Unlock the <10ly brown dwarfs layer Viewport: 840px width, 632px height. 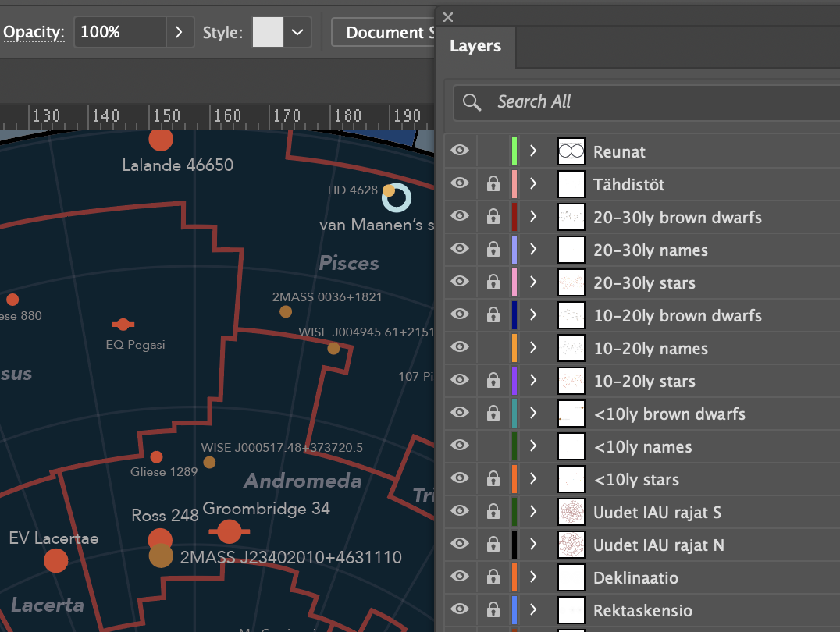493,414
